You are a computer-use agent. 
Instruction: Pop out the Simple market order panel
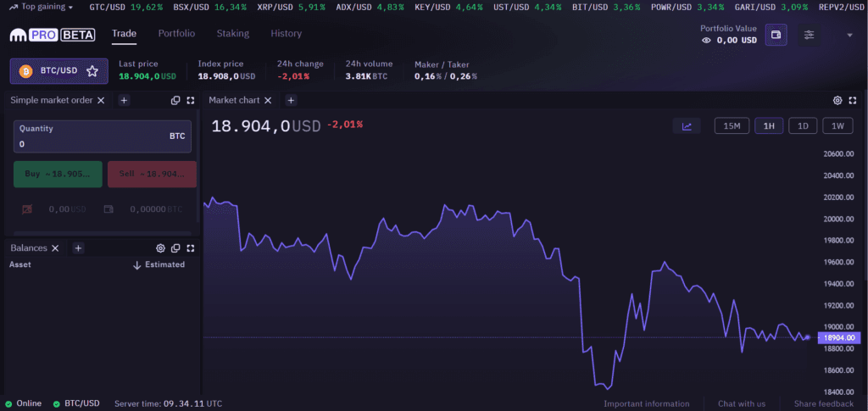pos(175,100)
